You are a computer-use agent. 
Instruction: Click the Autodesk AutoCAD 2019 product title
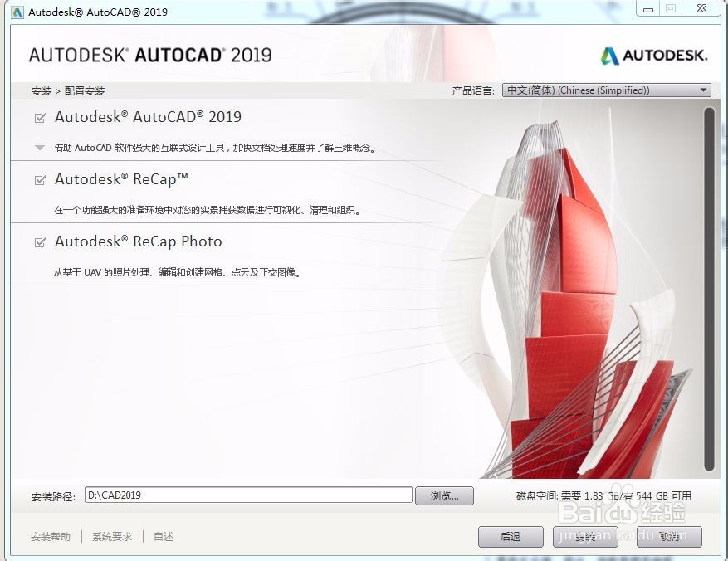click(148, 117)
